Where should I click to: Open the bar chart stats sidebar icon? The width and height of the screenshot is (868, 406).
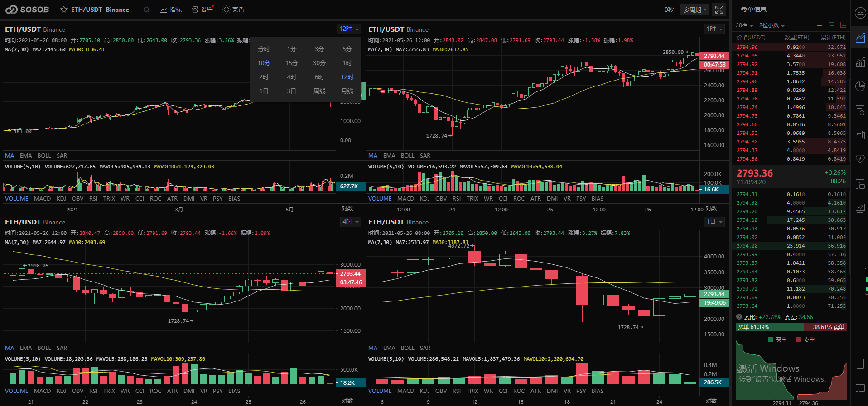860,62
